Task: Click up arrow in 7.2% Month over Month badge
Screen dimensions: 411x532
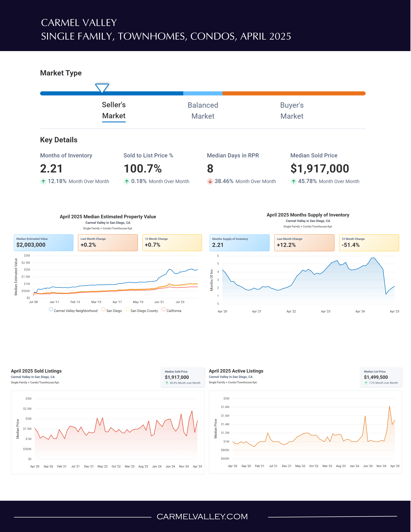Action: click(x=366, y=383)
